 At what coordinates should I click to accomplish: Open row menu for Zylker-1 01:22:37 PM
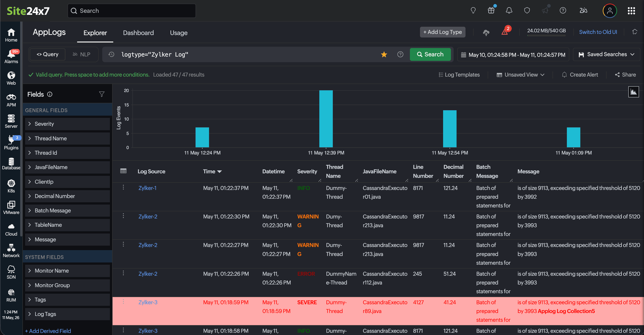tap(123, 187)
